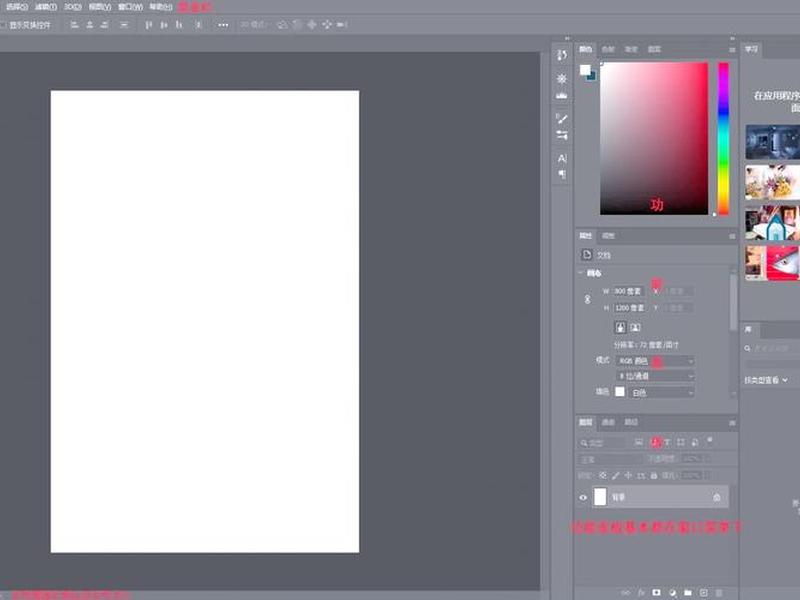Click the foreground color swatch
800x600 pixels.
point(585,70)
